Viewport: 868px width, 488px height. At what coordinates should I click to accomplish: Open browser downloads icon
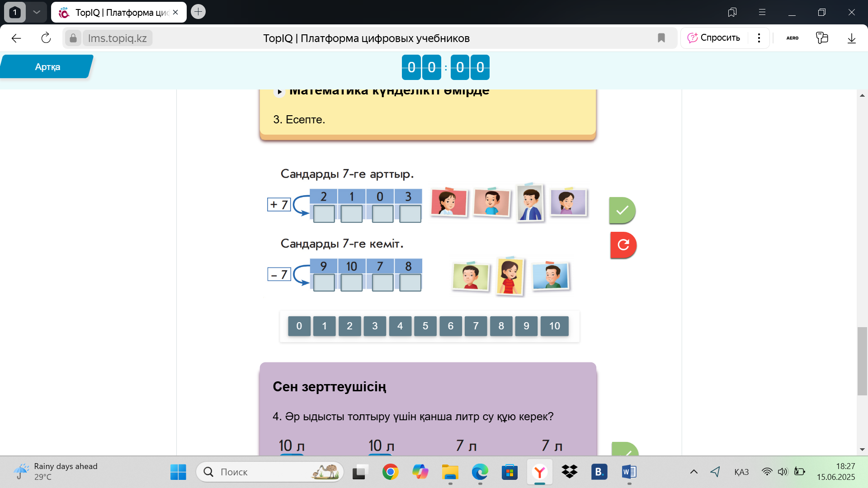tap(851, 38)
